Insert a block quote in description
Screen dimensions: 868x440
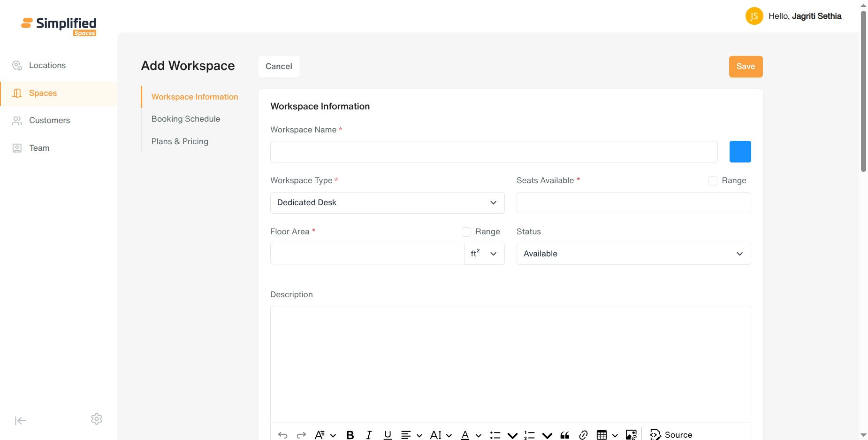tap(565, 435)
